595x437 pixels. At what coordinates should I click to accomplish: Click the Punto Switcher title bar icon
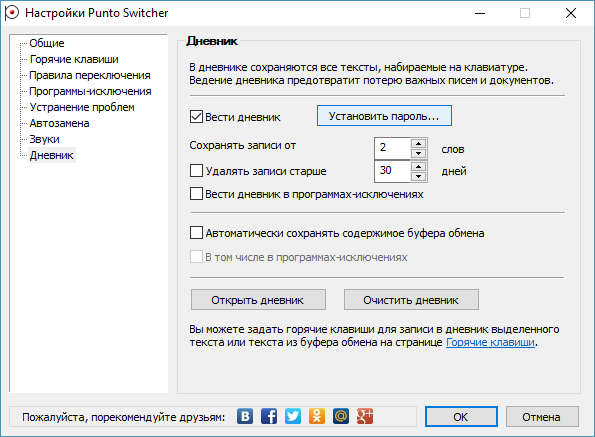(x=11, y=13)
